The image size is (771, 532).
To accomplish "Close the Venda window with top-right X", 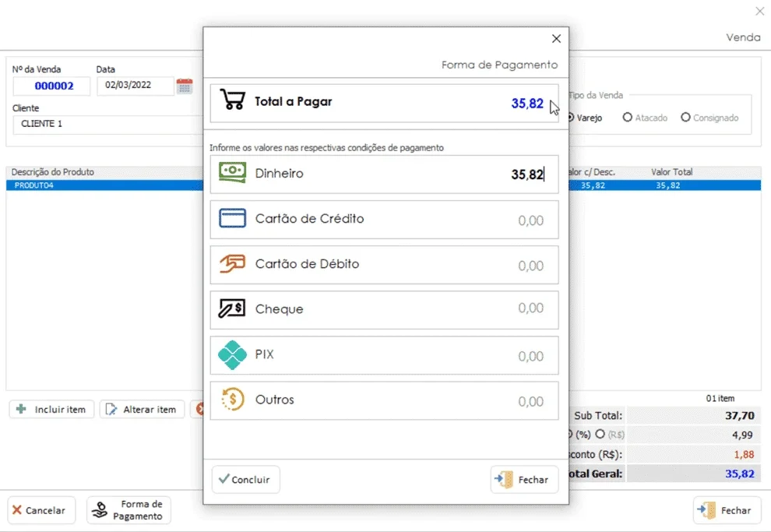I will (x=759, y=11).
